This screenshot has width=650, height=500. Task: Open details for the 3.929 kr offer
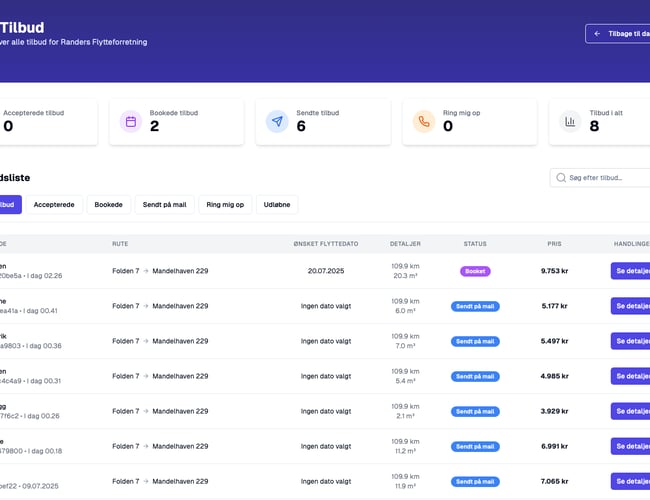click(x=631, y=411)
